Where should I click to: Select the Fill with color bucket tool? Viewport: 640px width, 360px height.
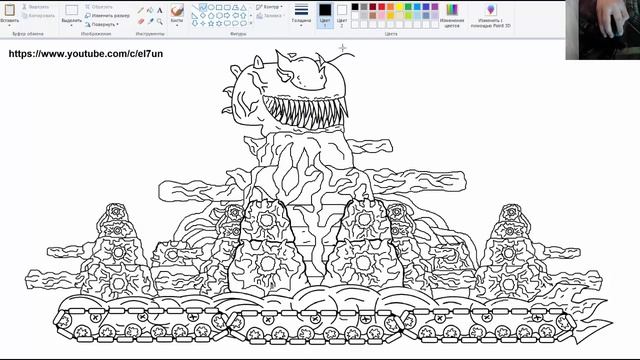coord(150,10)
